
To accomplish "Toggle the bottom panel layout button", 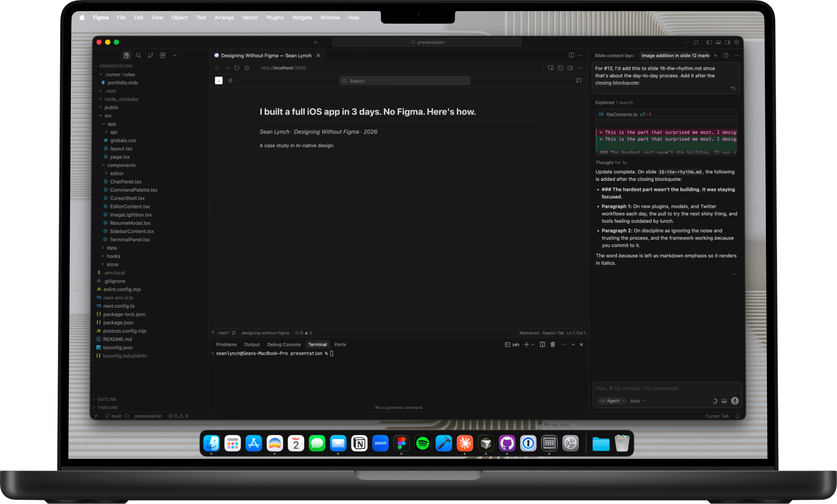I will click(x=718, y=42).
